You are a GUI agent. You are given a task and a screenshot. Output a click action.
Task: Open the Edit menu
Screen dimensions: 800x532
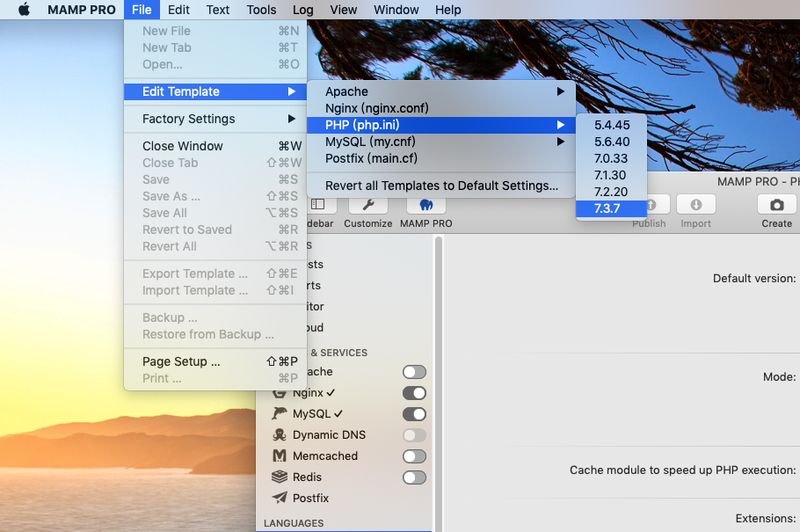point(178,10)
